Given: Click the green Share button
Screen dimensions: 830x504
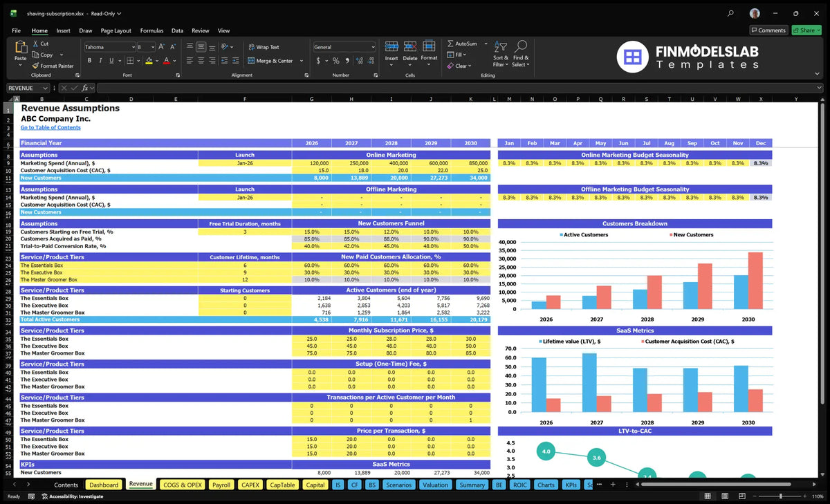Looking at the screenshot, I should pos(806,30).
